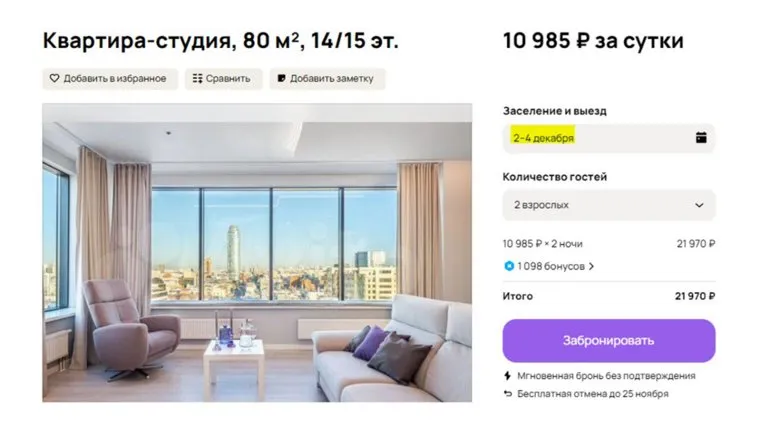760x427 pixels.
Task: Click the 1 098 бонусов link
Action: [x=550, y=267]
